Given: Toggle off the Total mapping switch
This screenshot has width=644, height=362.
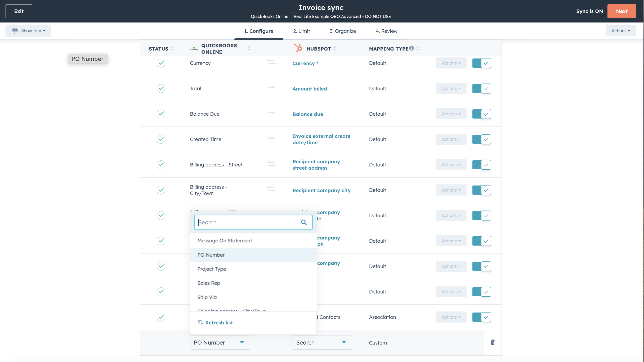Looking at the screenshot, I should [x=482, y=88].
